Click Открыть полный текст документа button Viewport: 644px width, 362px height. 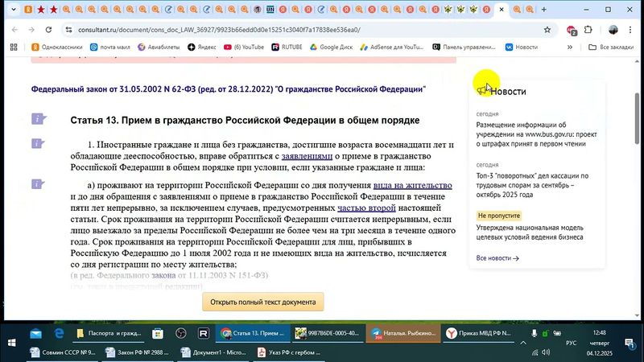pos(263,302)
